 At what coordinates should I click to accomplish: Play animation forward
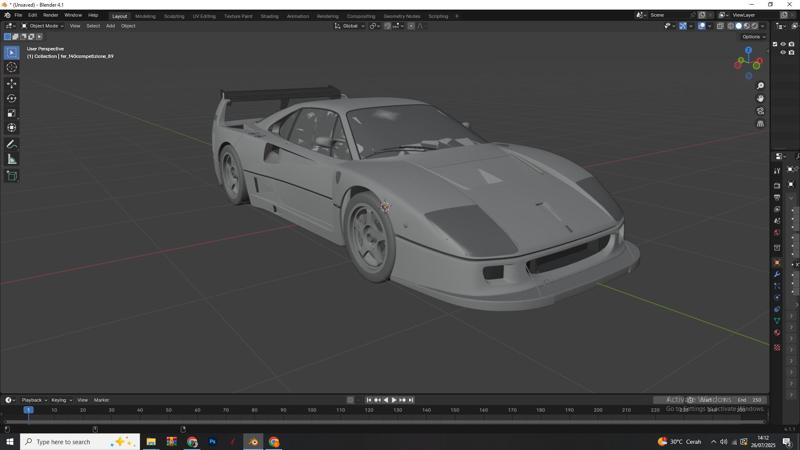coord(394,400)
